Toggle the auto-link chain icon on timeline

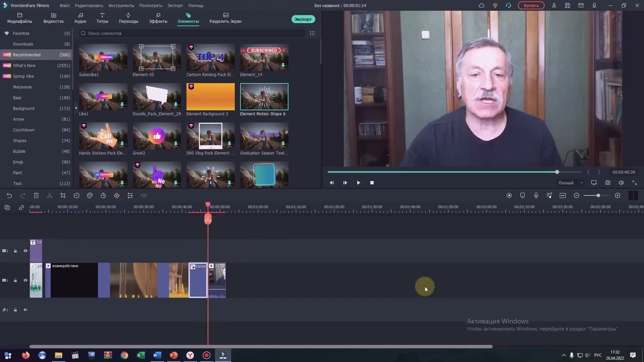point(21,207)
